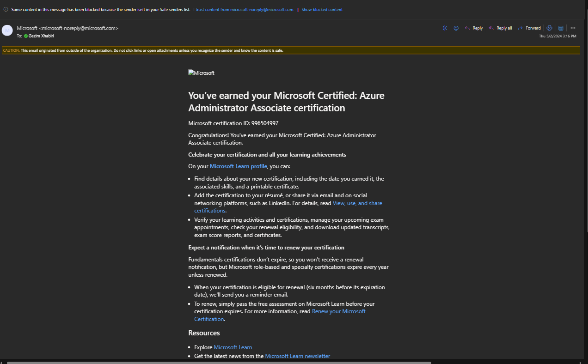Click the sender name Microsoft <microsoft-noreply@microsoft.com>

(x=67, y=28)
